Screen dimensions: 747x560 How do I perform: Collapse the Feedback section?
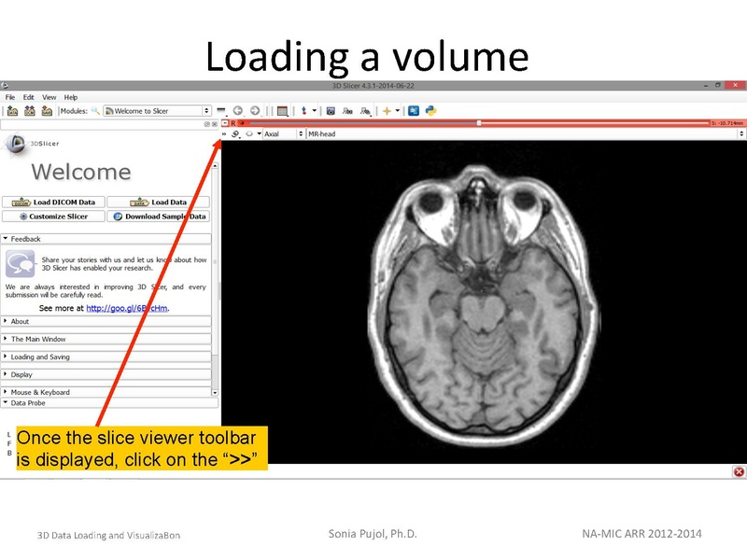click(x=106, y=239)
